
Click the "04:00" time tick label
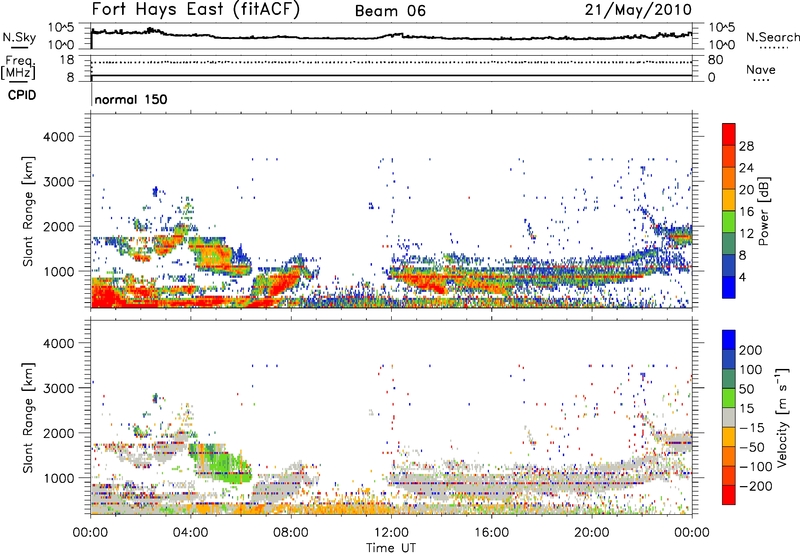191,533
